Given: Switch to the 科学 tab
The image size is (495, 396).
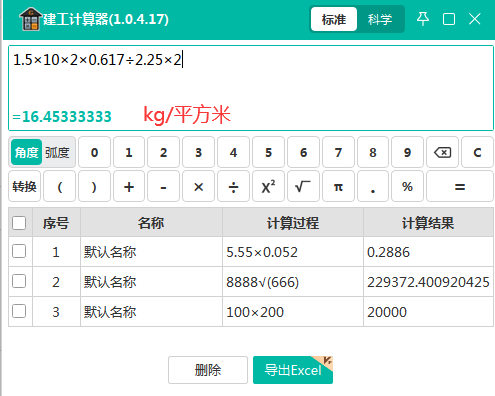Looking at the screenshot, I should tap(380, 19).
